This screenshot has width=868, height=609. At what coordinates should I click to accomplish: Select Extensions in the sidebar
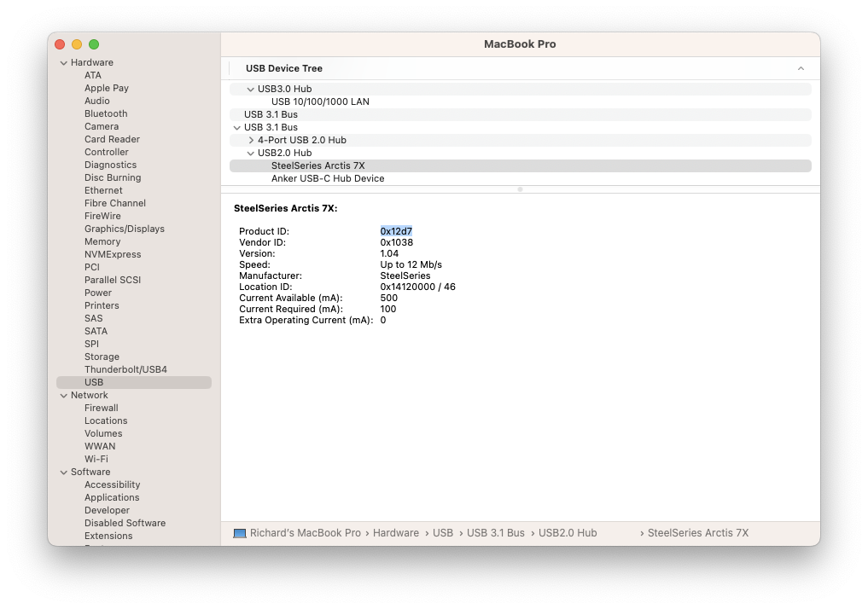tap(108, 536)
